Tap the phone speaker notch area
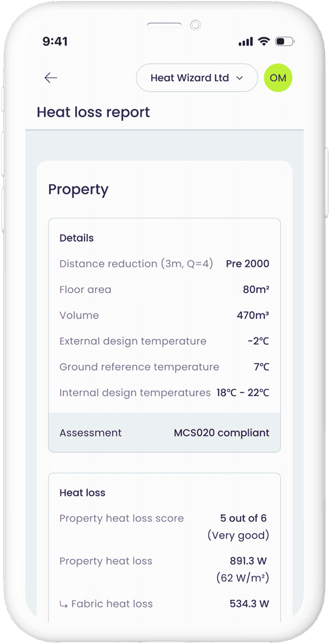Screen dimensions: 329x644 tap(164, 25)
